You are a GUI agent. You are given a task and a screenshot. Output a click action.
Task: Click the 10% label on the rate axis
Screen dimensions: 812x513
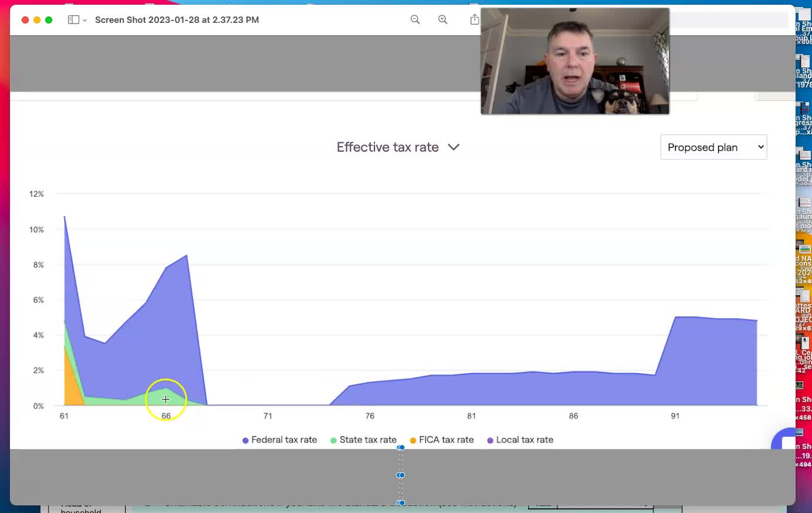(36, 230)
